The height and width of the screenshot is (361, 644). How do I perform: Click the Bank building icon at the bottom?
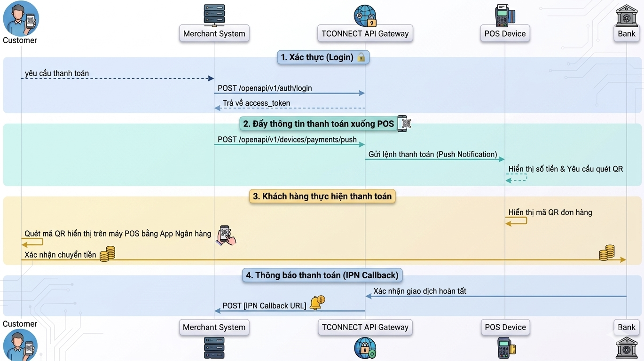coord(627,348)
